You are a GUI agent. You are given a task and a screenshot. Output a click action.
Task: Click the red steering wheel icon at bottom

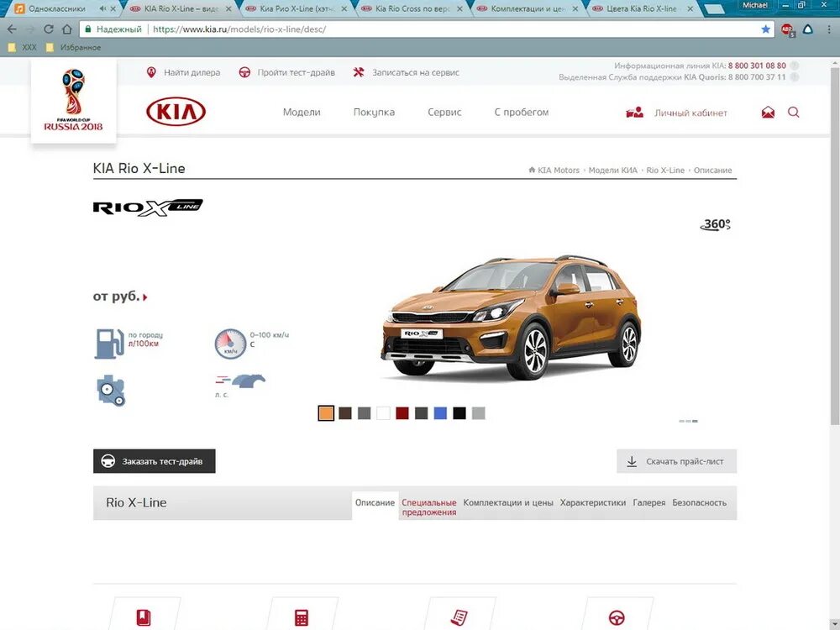617,617
